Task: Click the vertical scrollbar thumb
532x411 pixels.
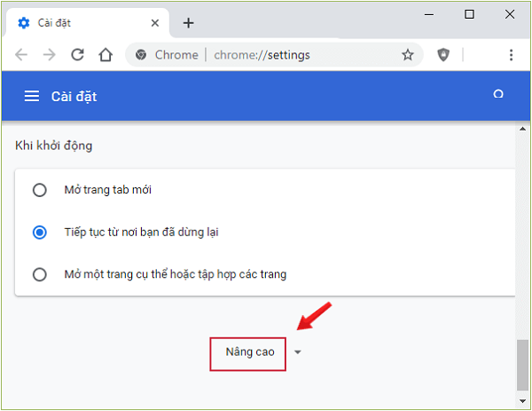Action: point(522,365)
